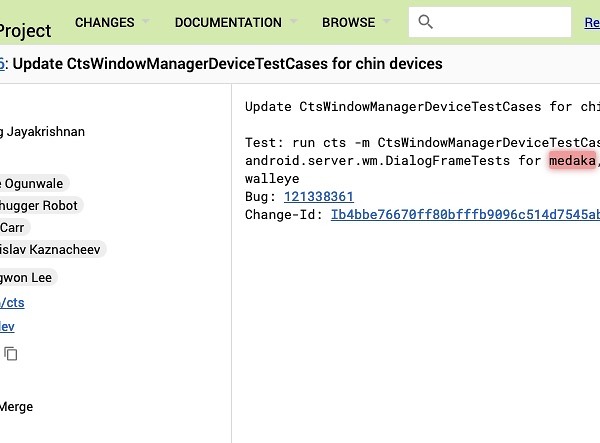Click the Kaznacheev reviewer chip

(52, 249)
